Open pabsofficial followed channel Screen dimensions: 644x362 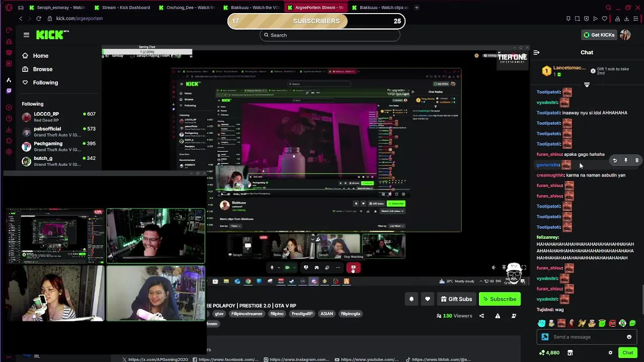pos(58,132)
